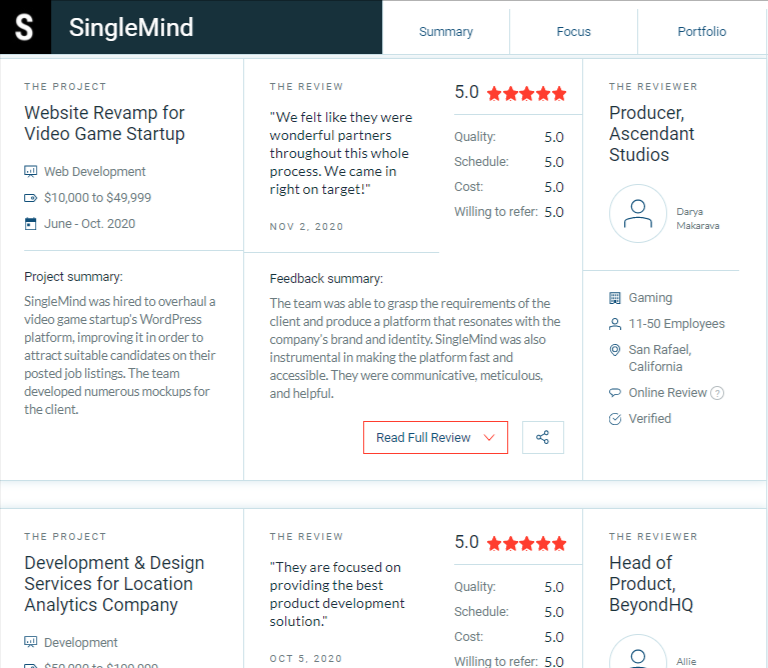Click the '11-50 Employees' text
Viewport: 768px width, 668px height.
pos(676,324)
